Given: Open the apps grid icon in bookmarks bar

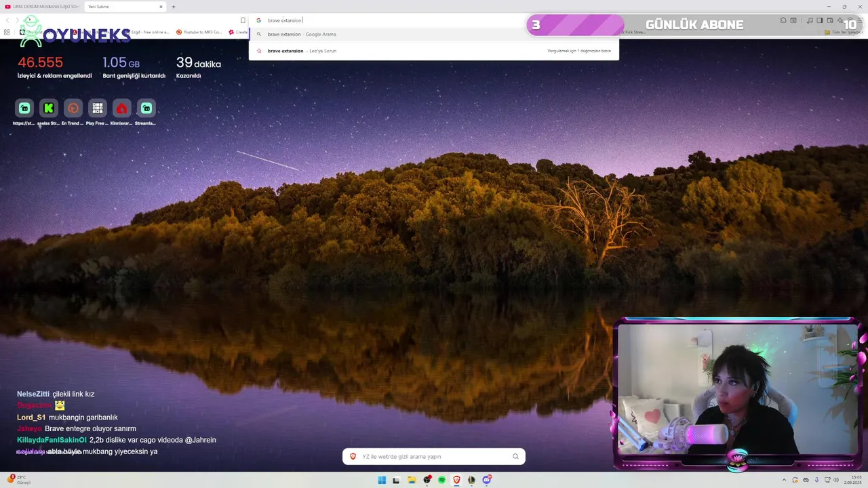Looking at the screenshot, I should click(x=7, y=32).
